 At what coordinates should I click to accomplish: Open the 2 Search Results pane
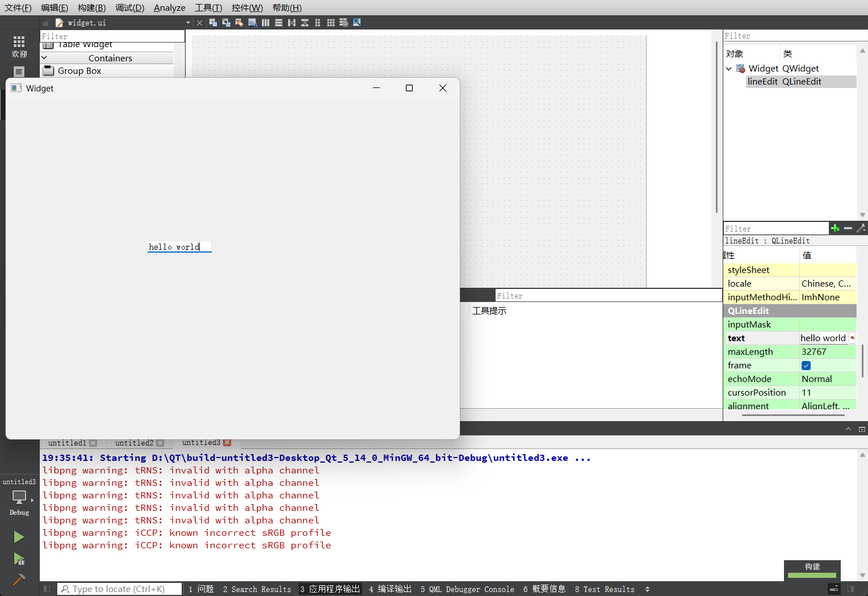coord(257,589)
